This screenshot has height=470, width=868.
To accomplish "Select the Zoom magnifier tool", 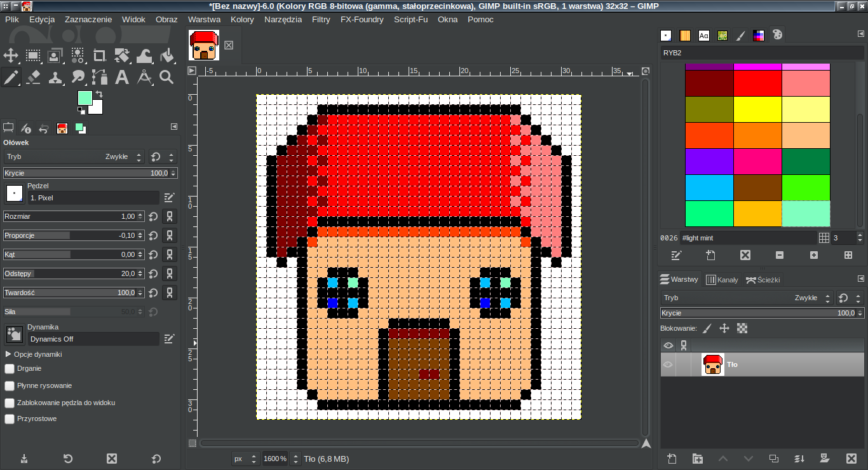I will click(166, 78).
